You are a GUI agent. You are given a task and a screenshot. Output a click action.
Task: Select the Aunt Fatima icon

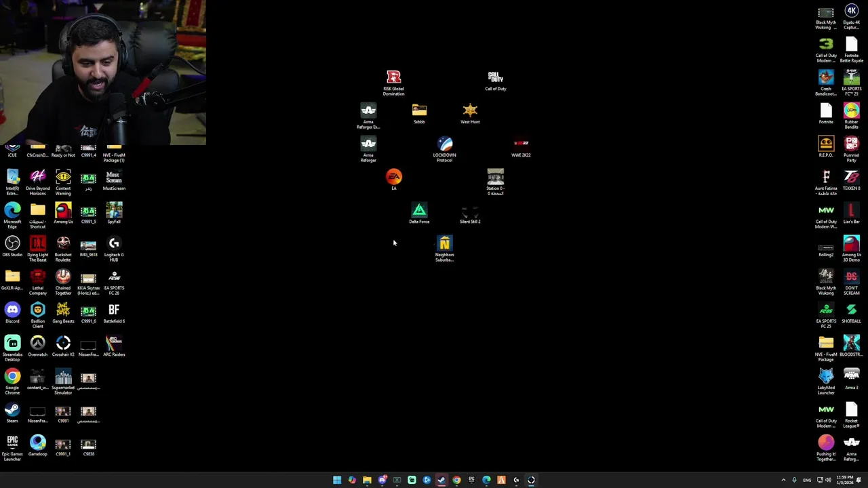(x=826, y=182)
